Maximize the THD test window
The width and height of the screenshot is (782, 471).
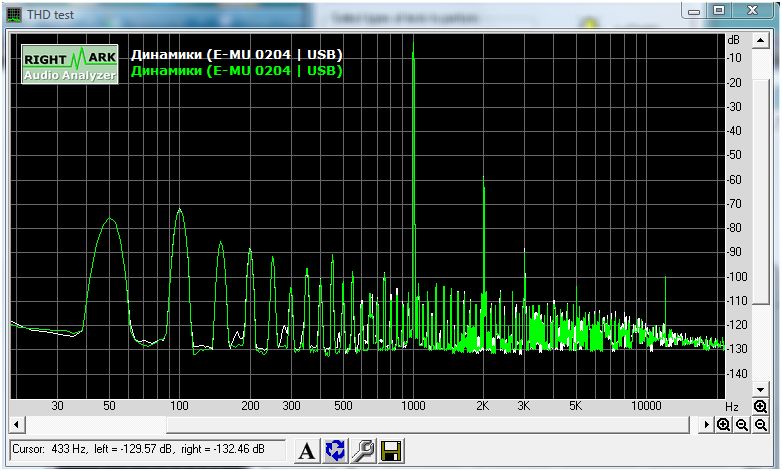(718, 10)
